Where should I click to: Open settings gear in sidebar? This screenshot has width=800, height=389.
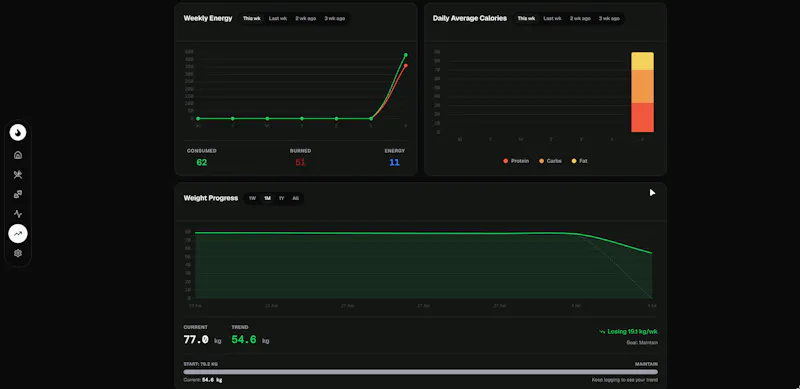coord(18,253)
